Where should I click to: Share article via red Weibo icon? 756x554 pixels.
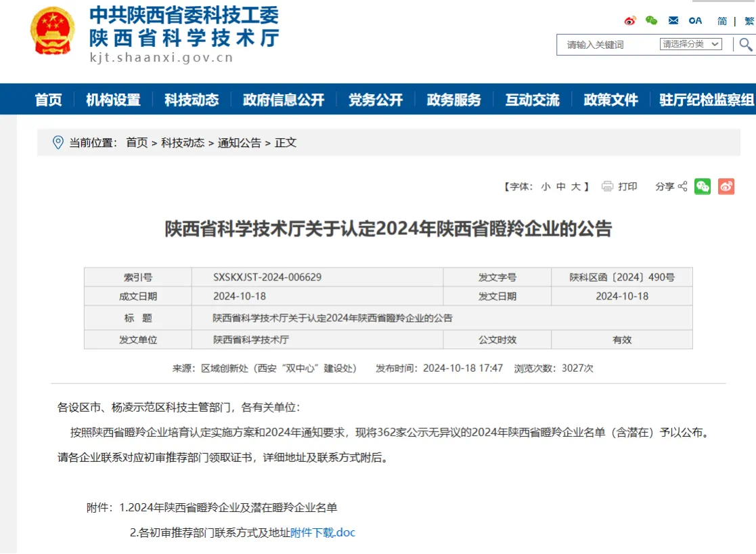[726, 187]
